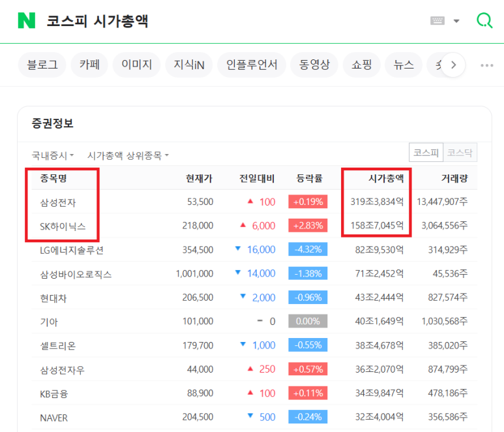Click the +0.57% change badge
The height and width of the screenshot is (432, 504).
click(x=308, y=369)
